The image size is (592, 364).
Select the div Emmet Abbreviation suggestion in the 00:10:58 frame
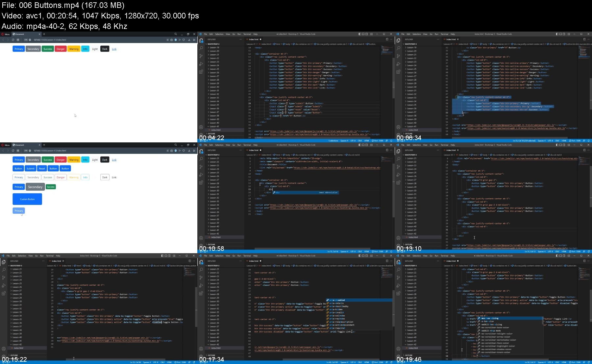point(305,192)
